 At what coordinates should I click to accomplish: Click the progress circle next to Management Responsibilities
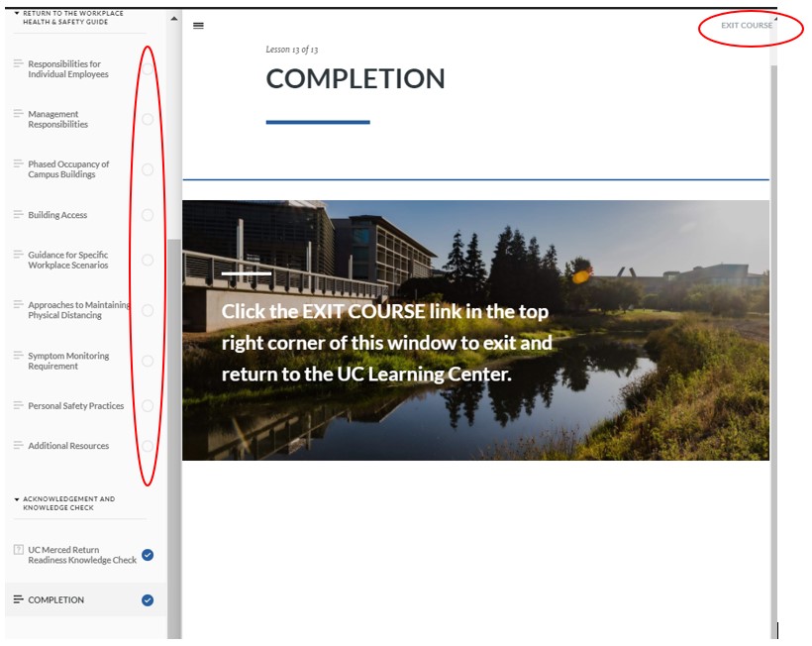click(x=148, y=119)
